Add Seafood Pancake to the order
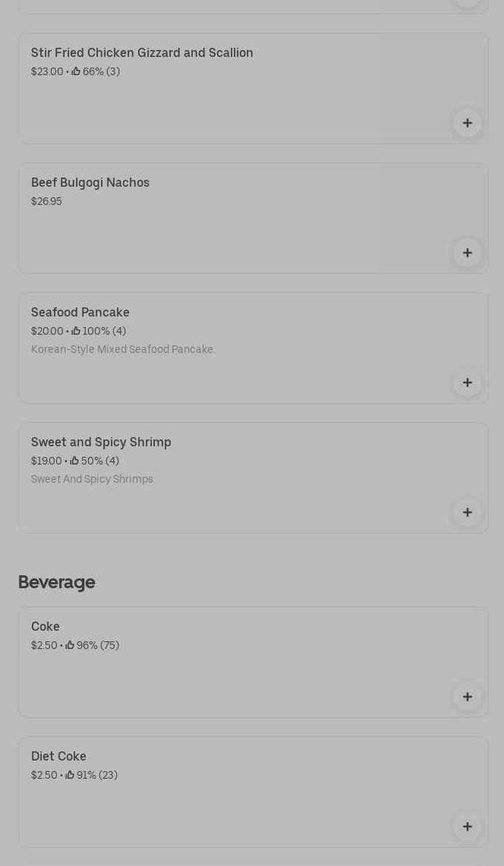 467,383
